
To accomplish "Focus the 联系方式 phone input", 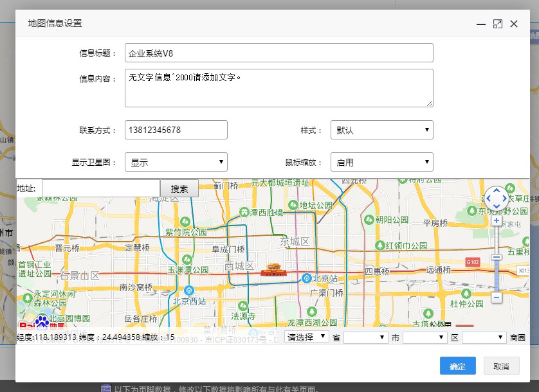I will (176, 130).
